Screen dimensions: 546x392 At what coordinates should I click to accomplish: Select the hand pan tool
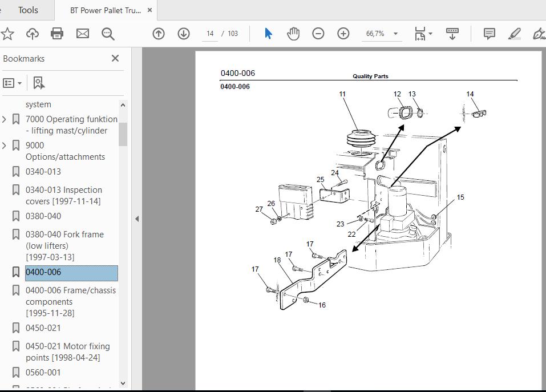[x=293, y=34]
